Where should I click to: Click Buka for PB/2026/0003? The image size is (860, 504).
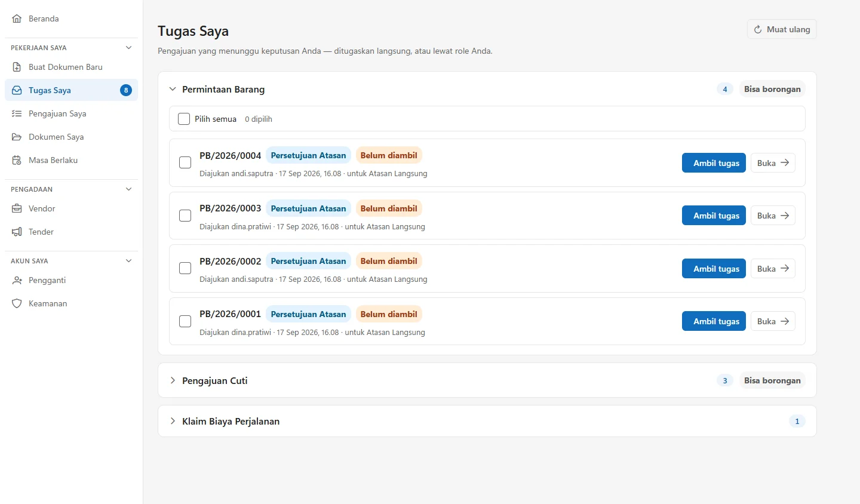773,216
